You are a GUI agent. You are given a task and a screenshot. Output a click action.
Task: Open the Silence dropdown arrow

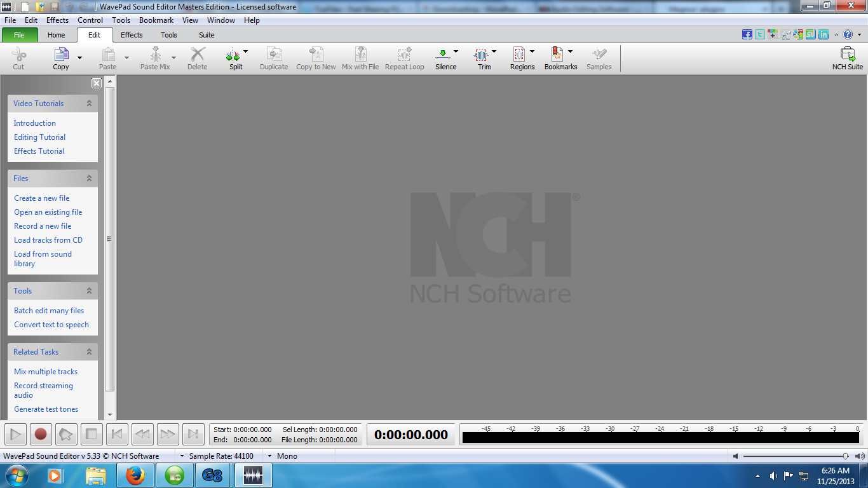pyautogui.click(x=456, y=51)
